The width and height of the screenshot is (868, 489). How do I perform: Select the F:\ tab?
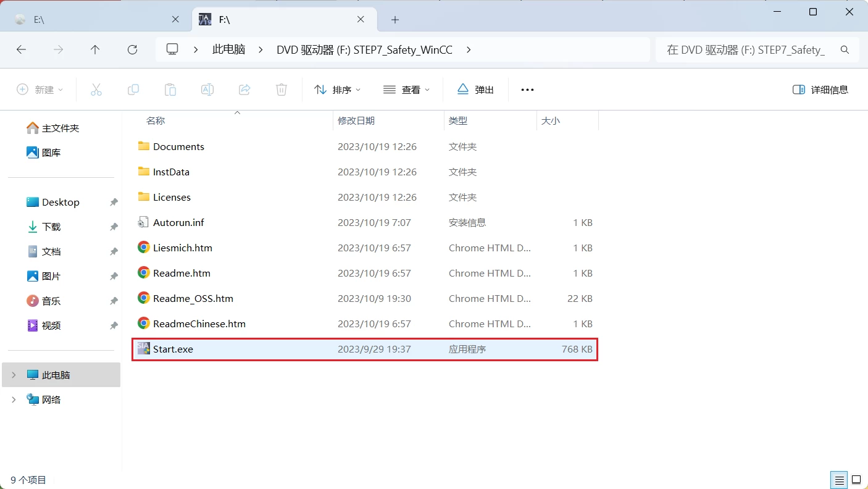click(x=284, y=20)
